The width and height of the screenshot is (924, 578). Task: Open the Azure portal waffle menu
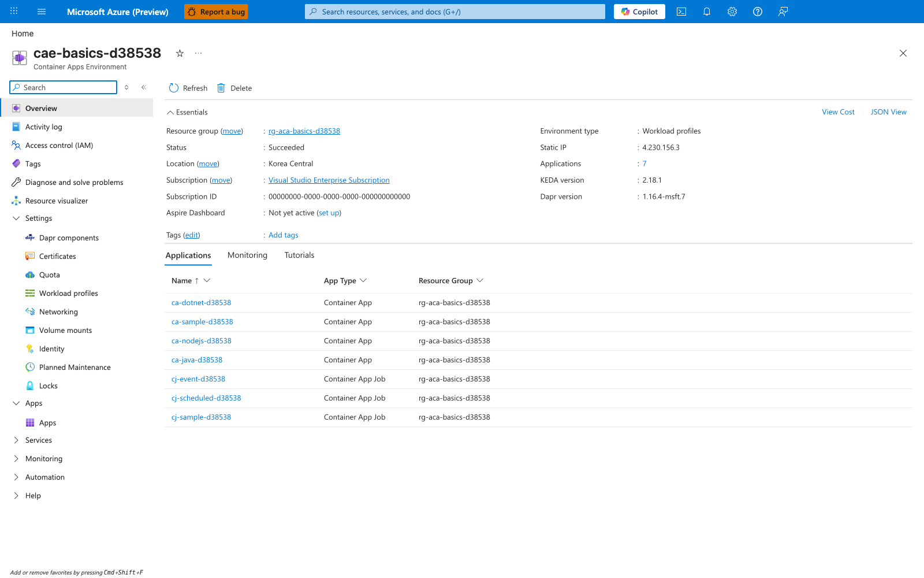pos(14,12)
